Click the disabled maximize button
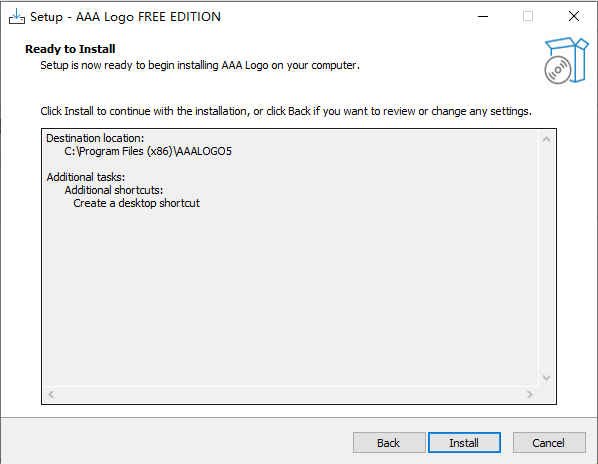The image size is (598, 464). coord(528,16)
